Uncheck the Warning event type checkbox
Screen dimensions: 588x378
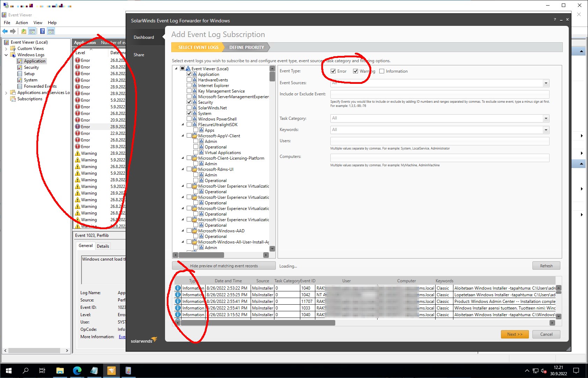356,71
